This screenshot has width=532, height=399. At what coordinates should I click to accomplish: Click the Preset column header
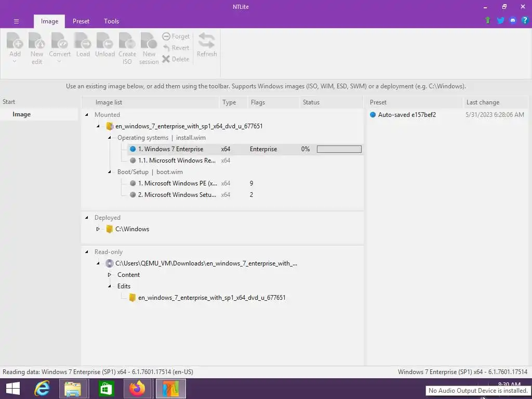tap(415, 102)
